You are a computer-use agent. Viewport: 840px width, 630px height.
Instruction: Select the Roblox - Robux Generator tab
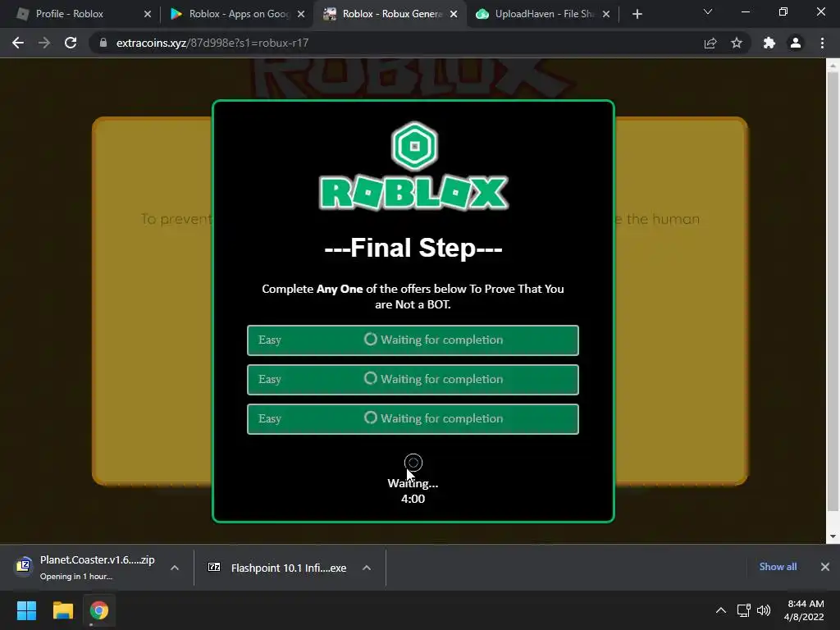click(x=390, y=14)
